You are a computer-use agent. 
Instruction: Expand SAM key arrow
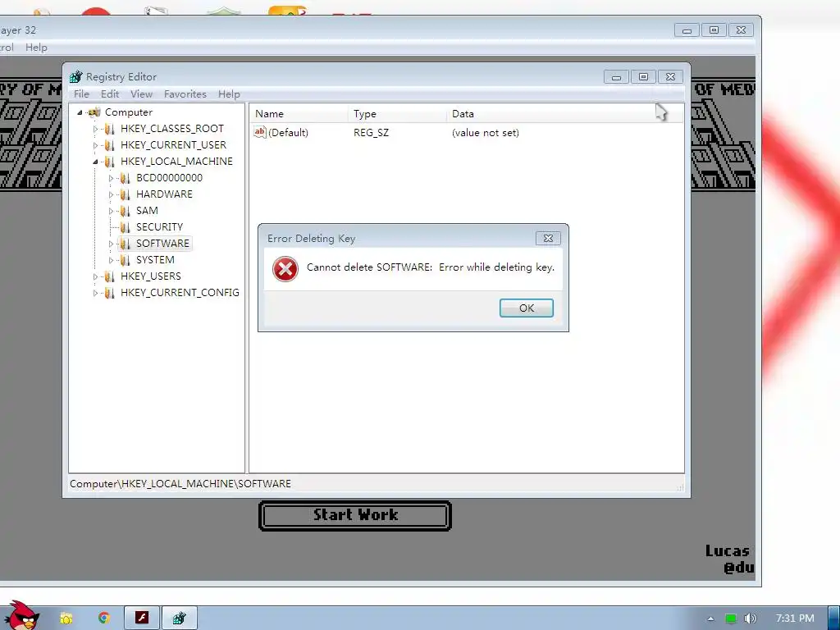pyautogui.click(x=111, y=211)
